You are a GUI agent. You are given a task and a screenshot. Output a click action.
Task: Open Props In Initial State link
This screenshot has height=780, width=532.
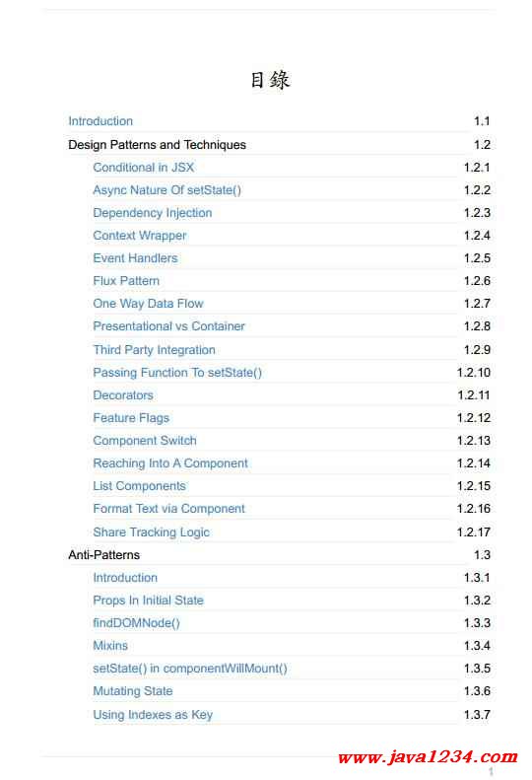(148, 601)
